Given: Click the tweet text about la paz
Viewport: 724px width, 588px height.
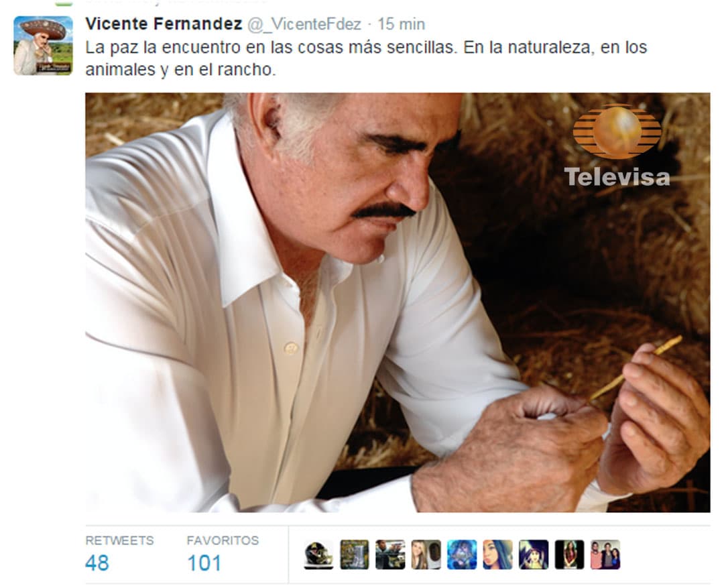Looking at the screenshot, I should pyautogui.click(x=366, y=58).
